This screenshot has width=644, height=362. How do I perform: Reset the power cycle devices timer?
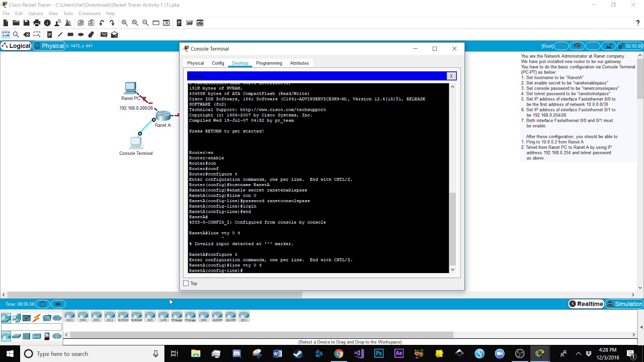43,304
